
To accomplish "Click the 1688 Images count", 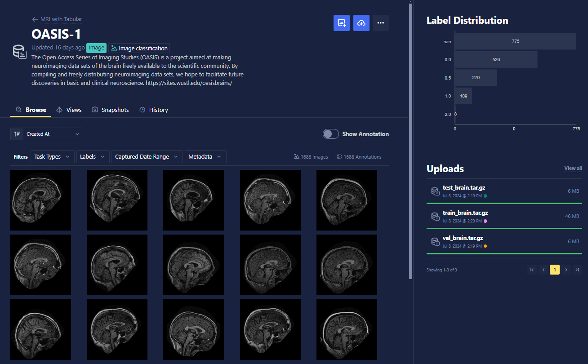I will point(311,157).
